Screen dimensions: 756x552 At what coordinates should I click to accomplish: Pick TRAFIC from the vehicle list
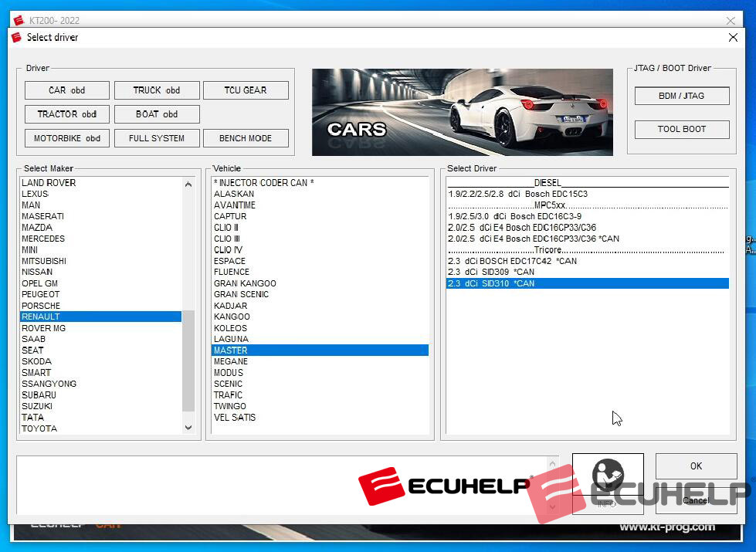pyautogui.click(x=320, y=395)
